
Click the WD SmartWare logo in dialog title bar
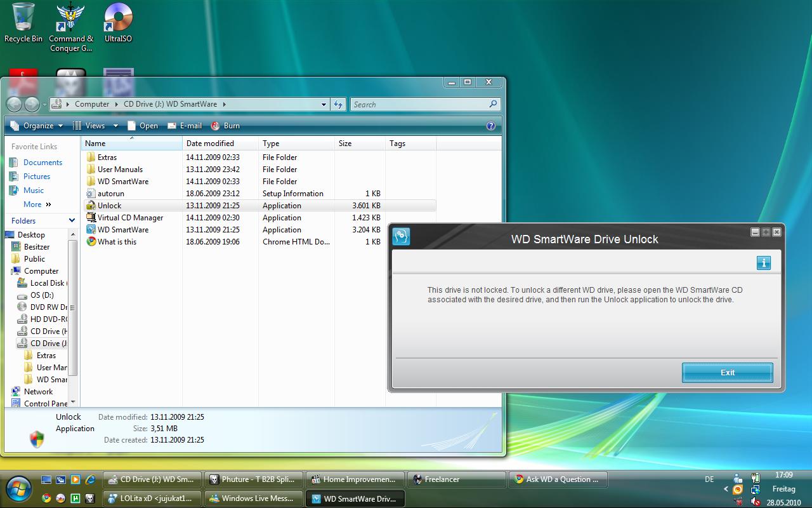[401, 236]
